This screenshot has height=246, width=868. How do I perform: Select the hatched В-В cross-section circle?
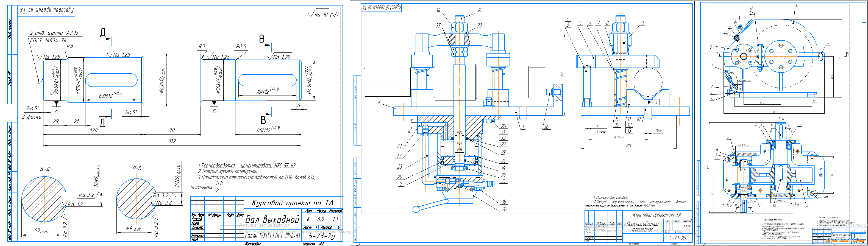pos(135,199)
